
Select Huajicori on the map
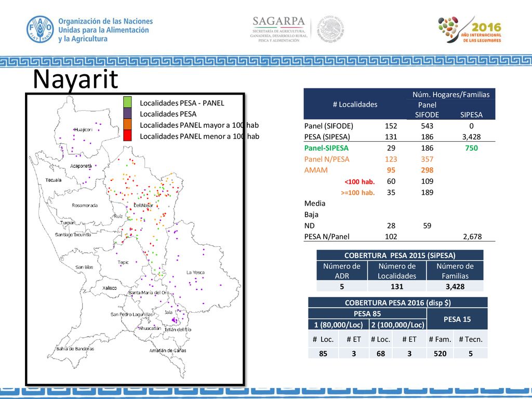click(83, 129)
